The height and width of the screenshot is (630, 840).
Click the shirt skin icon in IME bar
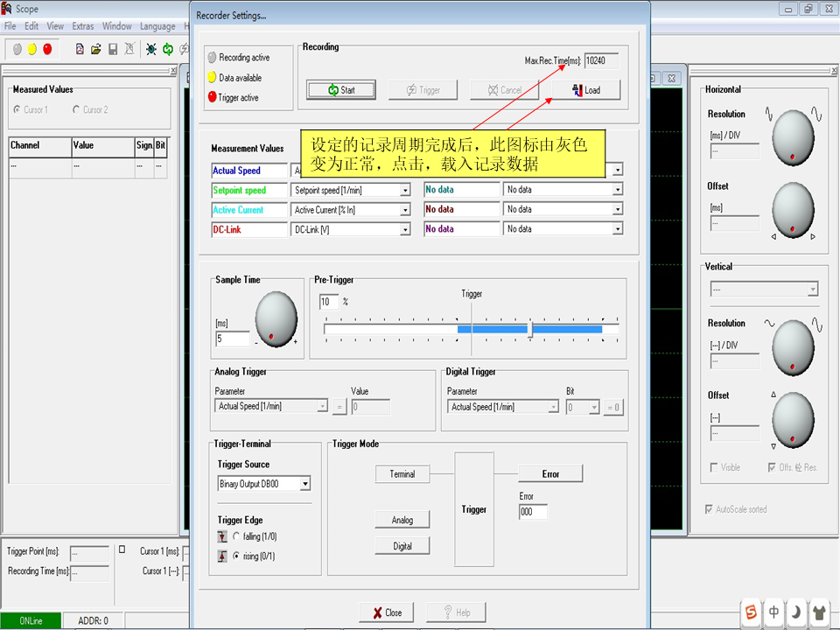coord(819,612)
